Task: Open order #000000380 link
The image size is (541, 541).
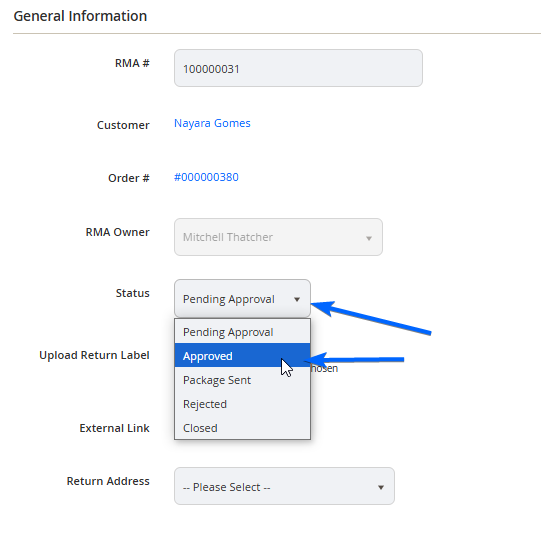Action: point(206,177)
